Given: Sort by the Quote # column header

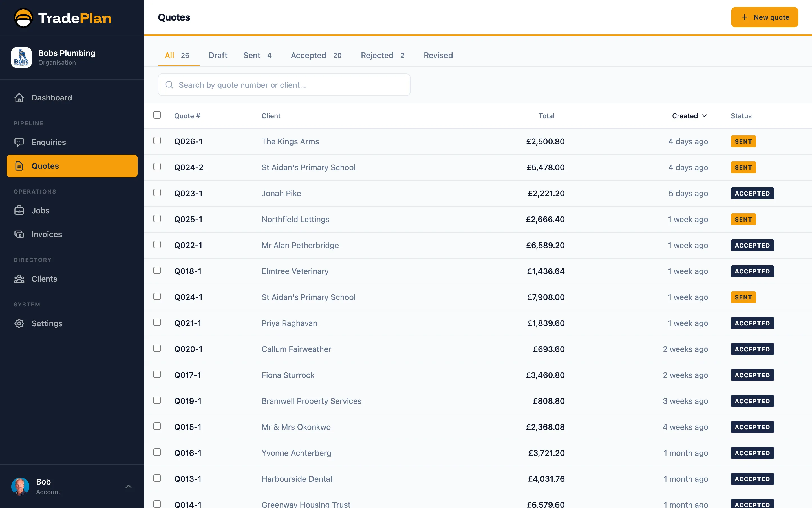Looking at the screenshot, I should point(187,116).
